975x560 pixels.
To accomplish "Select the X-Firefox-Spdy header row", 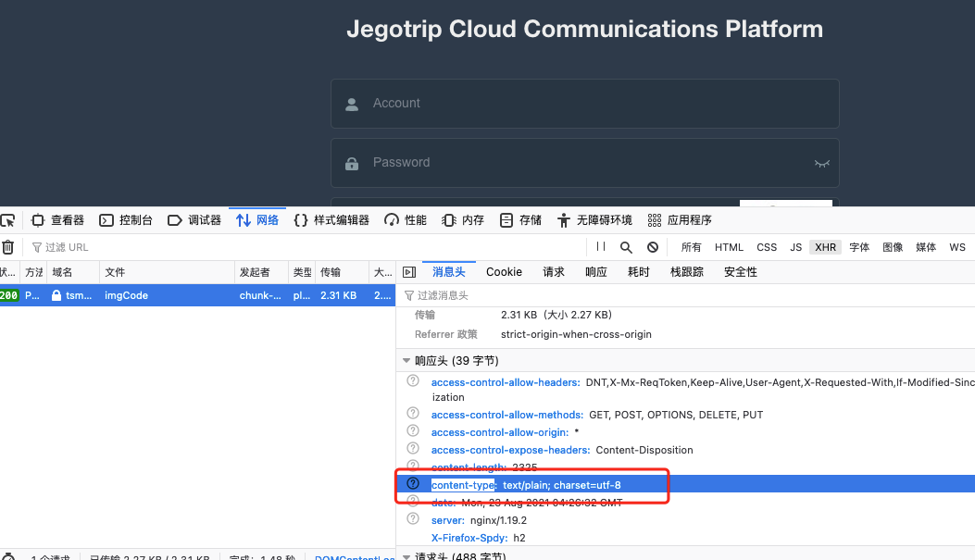I will coord(685,538).
